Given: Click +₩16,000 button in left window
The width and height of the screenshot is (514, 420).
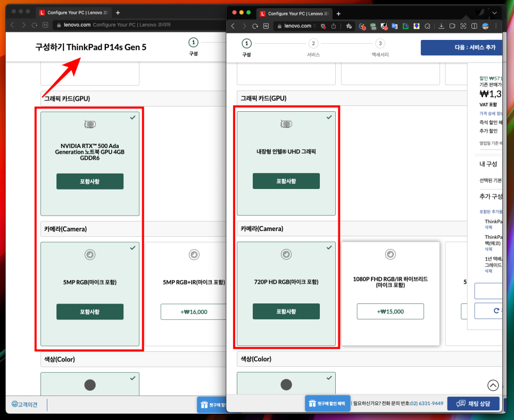Looking at the screenshot, I should 193,312.
